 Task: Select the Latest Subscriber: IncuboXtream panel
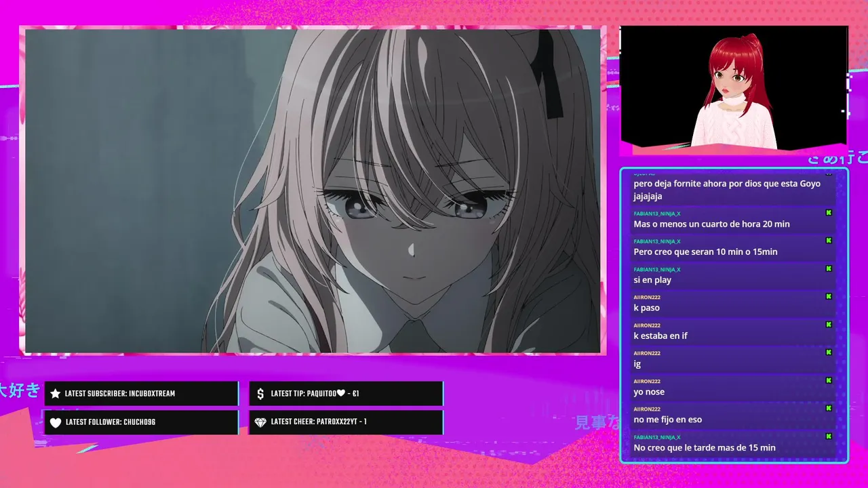[x=142, y=394]
